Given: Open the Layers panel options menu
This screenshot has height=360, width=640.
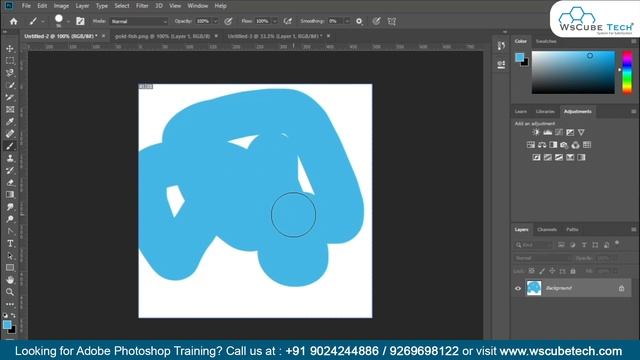Looking at the screenshot, I should [633, 230].
